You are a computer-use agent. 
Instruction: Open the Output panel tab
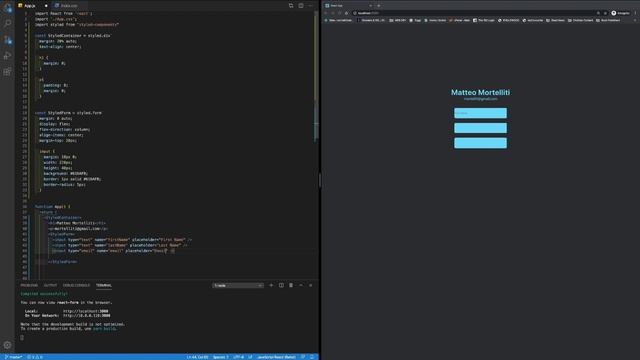[x=50, y=285]
